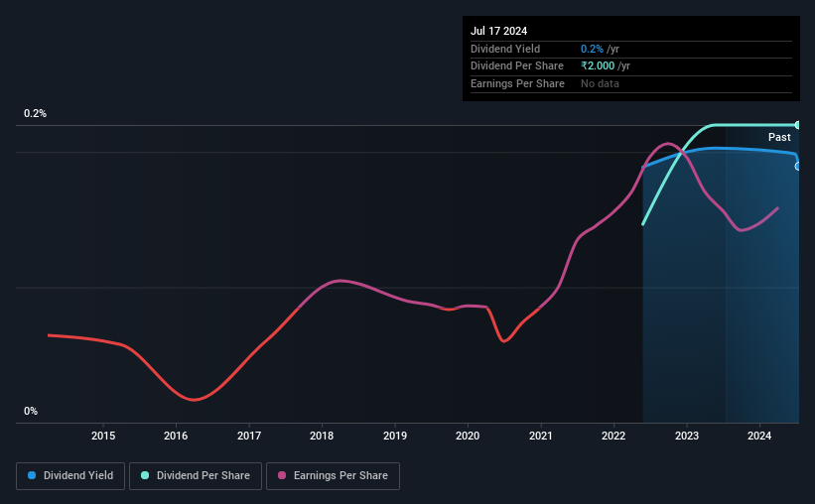Click the No data earnings per share text
This screenshot has height=504, width=815.
pyautogui.click(x=600, y=83)
